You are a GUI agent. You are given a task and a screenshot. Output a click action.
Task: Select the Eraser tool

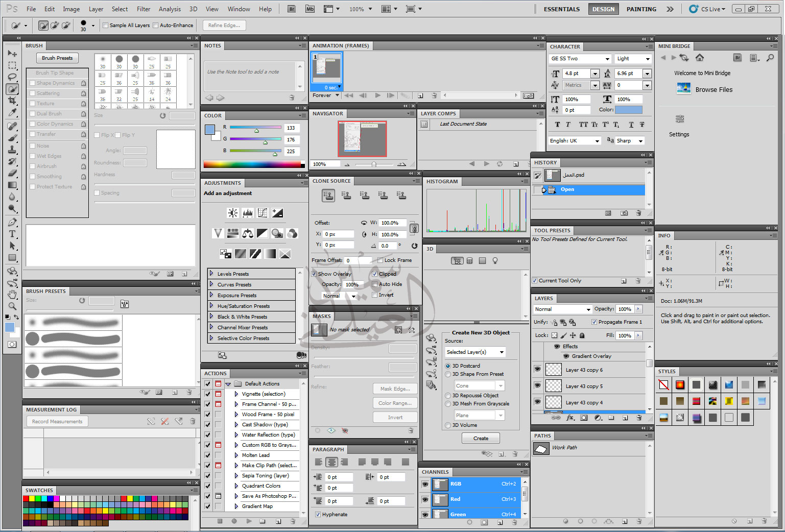[12, 173]
